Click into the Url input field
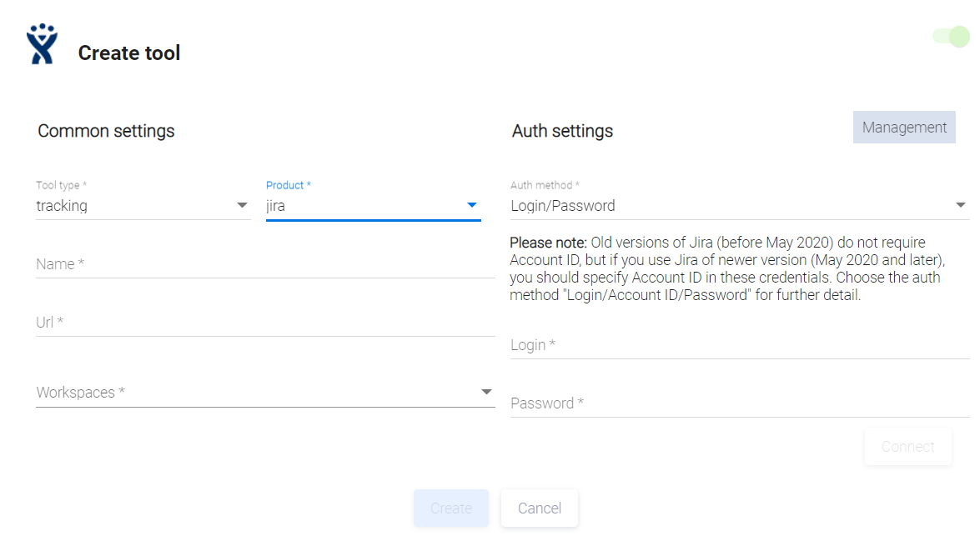Screen dimensions: 980x541 coord(265,323)
